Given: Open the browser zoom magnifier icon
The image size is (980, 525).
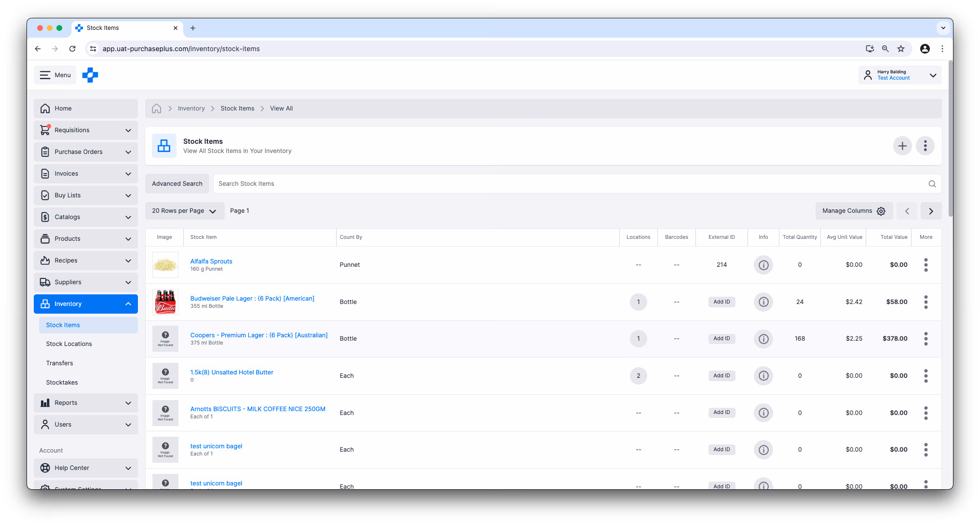Looking at the screenshot, I should [x=885, y=49].
